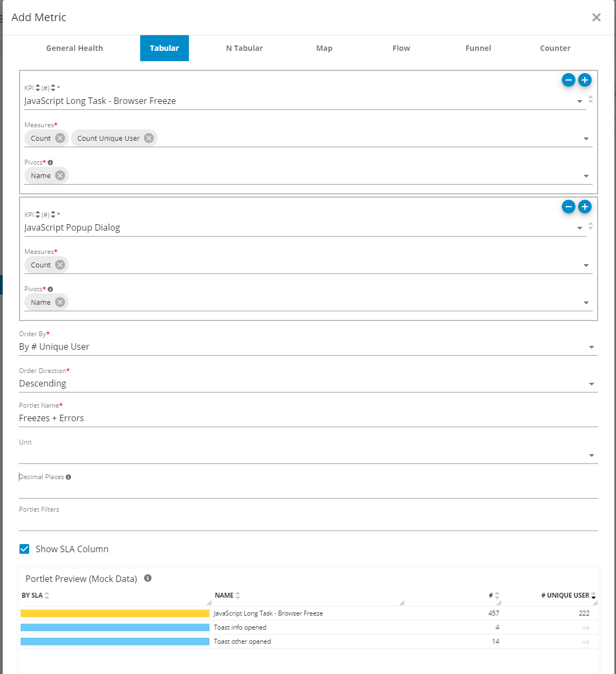The height and width of the screenshot is (674, 616).
Task: Open the Order By dropdown
Action: click(308, 347)
